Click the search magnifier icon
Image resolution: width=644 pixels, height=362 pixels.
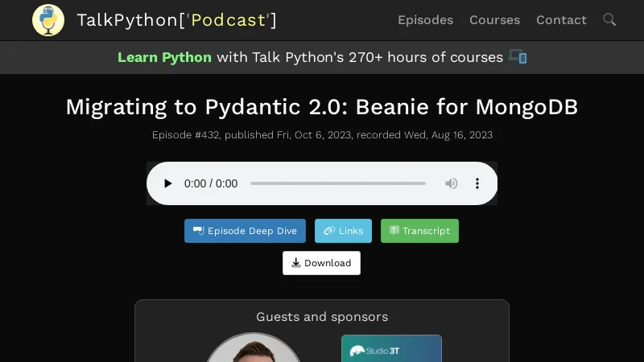pyautogui.click(x=609, y=19)
